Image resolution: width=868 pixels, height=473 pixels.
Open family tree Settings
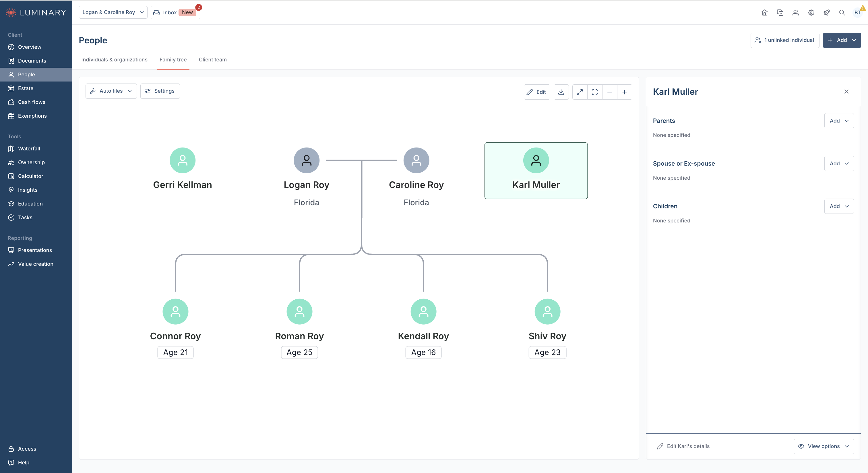point(160,91)
